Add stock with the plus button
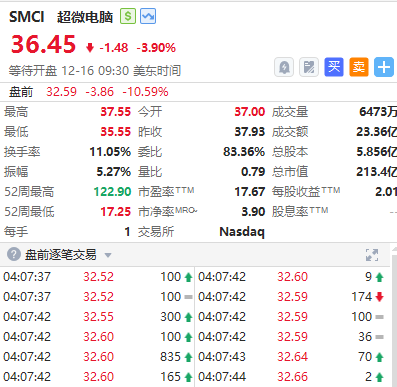The image size is (397, 387). coord(384,67)
